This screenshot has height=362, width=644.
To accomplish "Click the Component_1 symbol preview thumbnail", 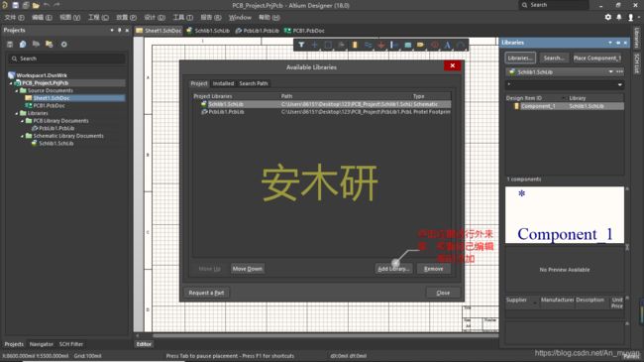I will pos(565,215).
